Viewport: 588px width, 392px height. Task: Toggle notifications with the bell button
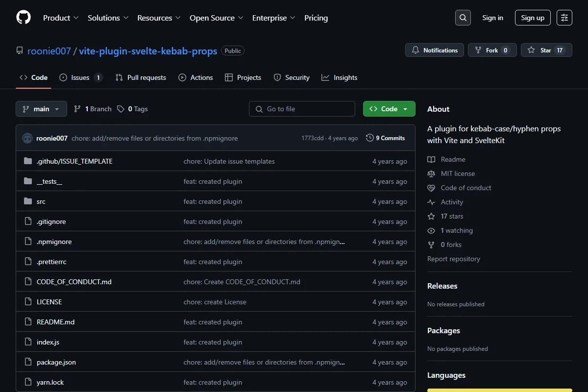pos(435,50)
